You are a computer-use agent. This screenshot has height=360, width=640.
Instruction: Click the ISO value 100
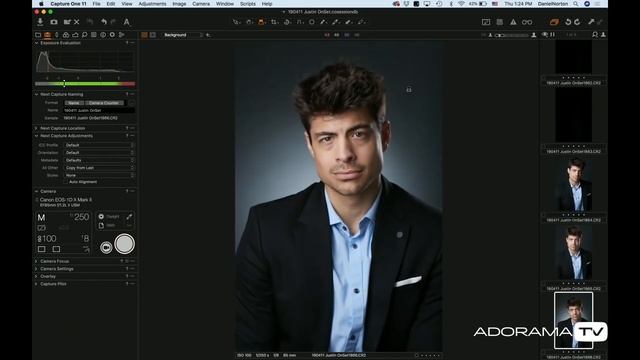49,239
